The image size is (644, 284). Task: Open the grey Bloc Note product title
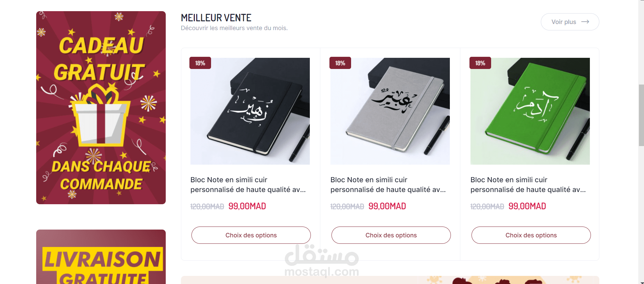[388, 185]
